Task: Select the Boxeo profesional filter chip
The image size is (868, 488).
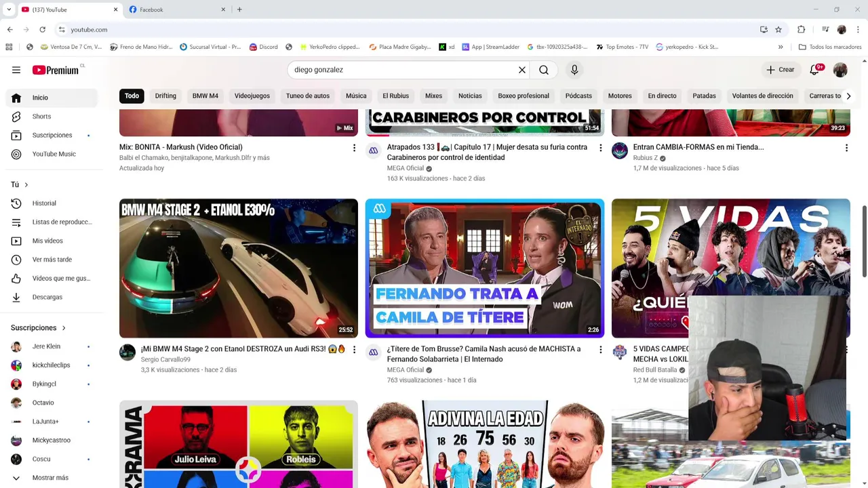Action: coord(524,96)
